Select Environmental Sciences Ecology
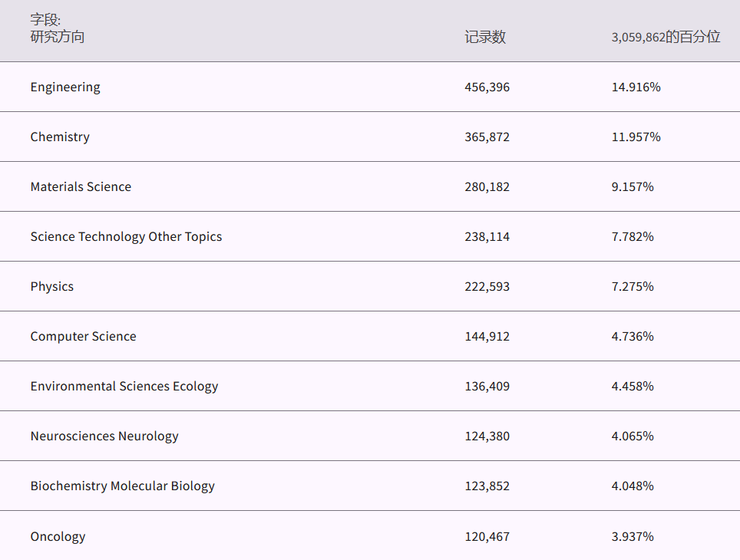This screenshot has width=740, height=560. pyautogui.click(x=124, y=386)
